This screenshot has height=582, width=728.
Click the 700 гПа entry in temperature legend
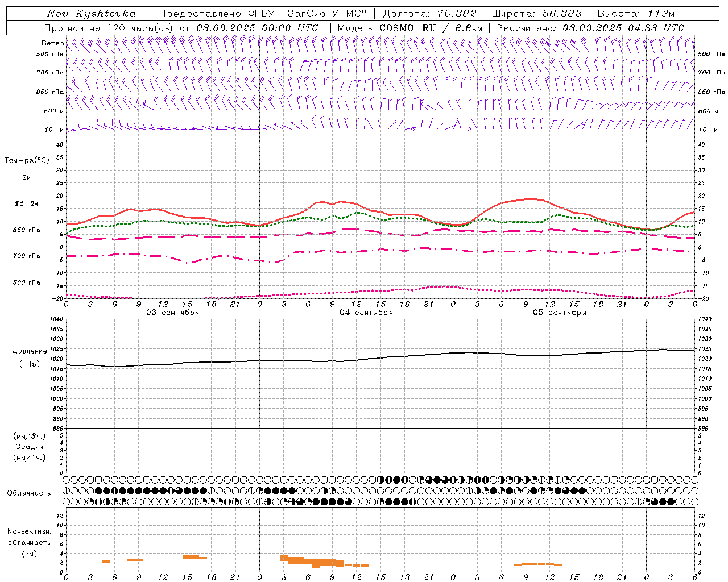pyautogui.click(x=26, y=256)
